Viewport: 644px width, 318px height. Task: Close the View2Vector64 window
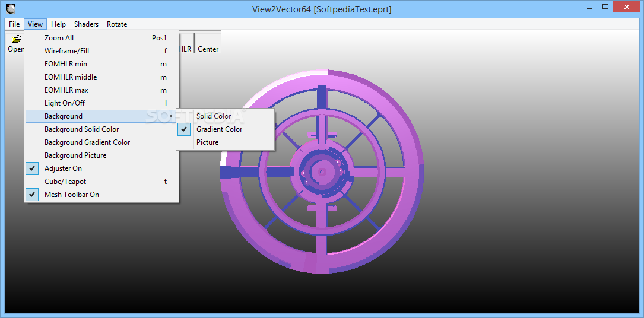pos(626,7)
